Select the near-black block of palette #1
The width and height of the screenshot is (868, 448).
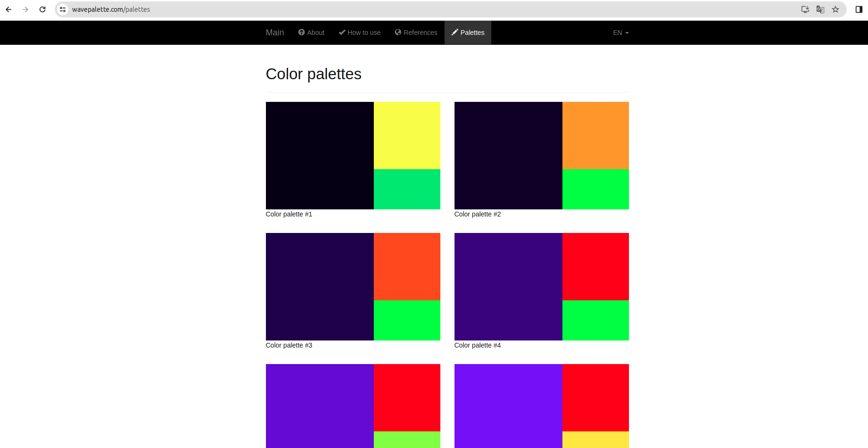point(320,156)
